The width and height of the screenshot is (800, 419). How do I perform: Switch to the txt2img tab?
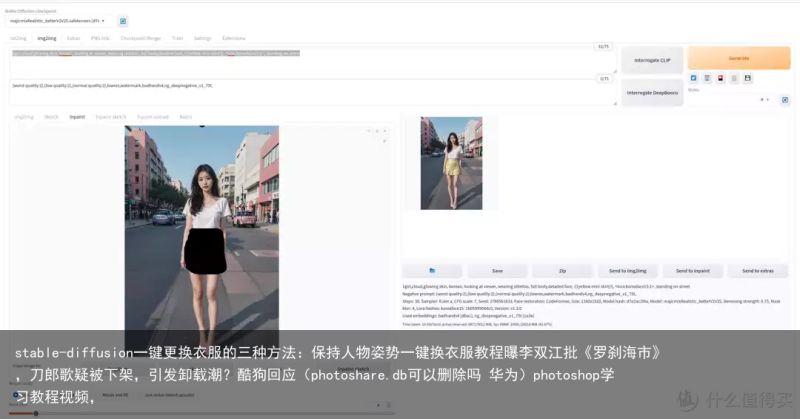(18, 38)
